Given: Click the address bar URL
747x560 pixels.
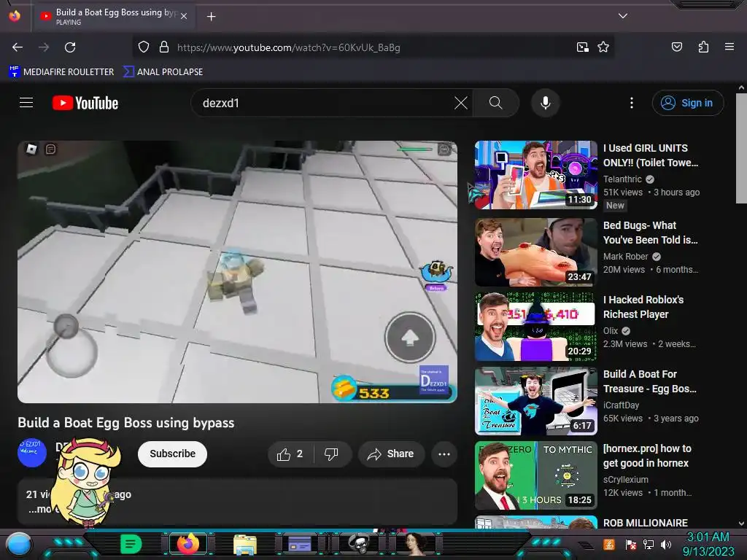Looking at the screenshot, I should [x=289, y=47].
